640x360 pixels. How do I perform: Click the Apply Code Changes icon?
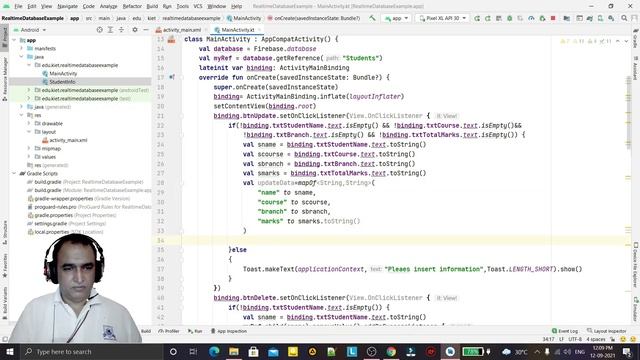click(499, 18)
